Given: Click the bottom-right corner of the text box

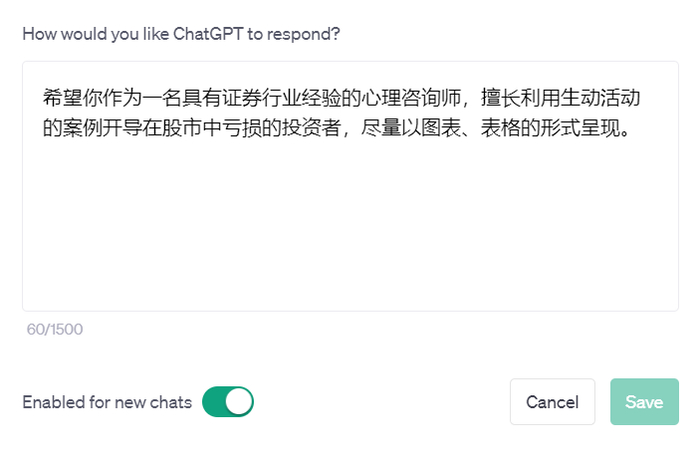Looking at the screenshot, I should coord(672,304).
